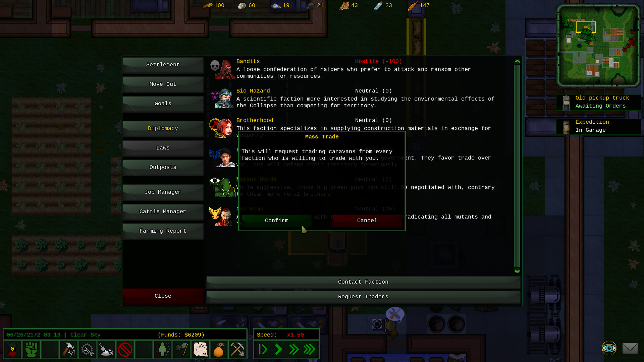Viewport: 644px width, 362px height.
Task: Confirm the Mass Trade request
Action: click(x=276, y=220)
